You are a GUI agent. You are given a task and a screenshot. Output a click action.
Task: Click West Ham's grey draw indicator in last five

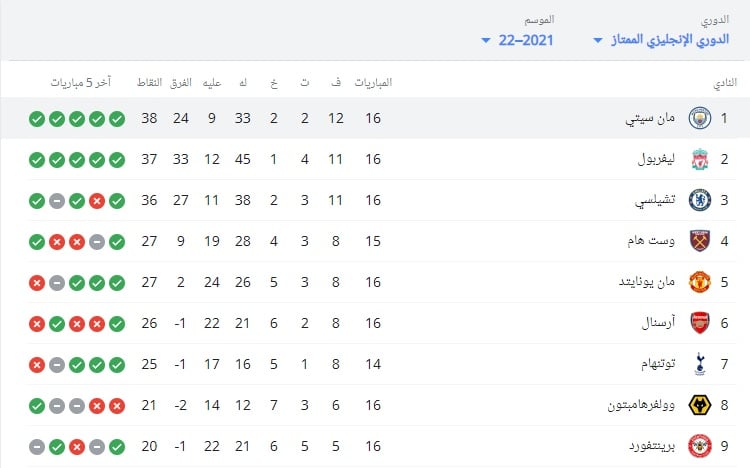pos(97,242)
